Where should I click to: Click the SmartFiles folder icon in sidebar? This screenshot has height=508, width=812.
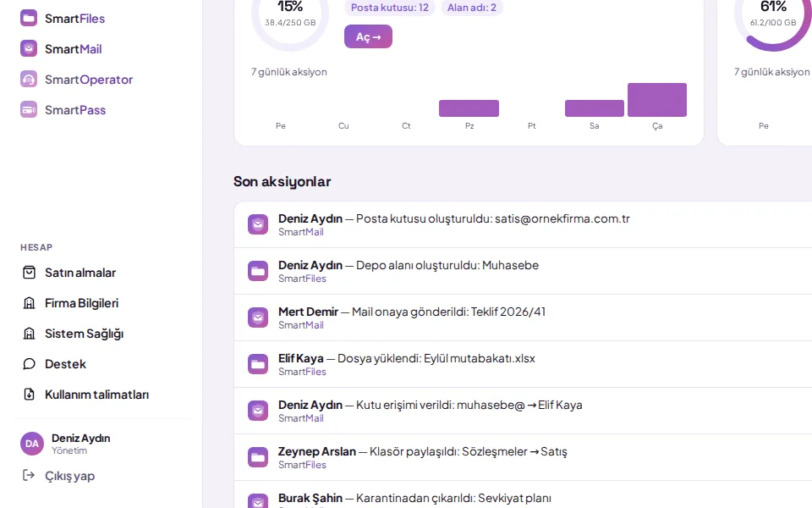point(29,18)
